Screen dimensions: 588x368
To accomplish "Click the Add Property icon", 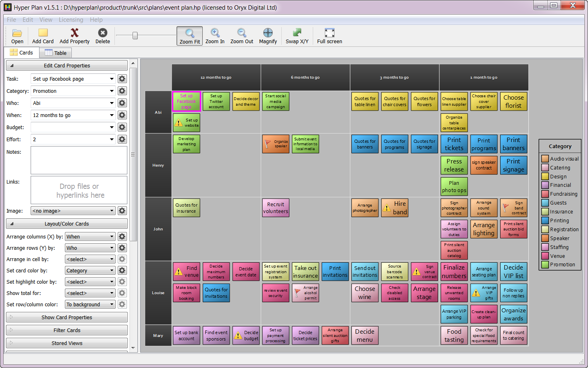I will (x=75, y=33).
